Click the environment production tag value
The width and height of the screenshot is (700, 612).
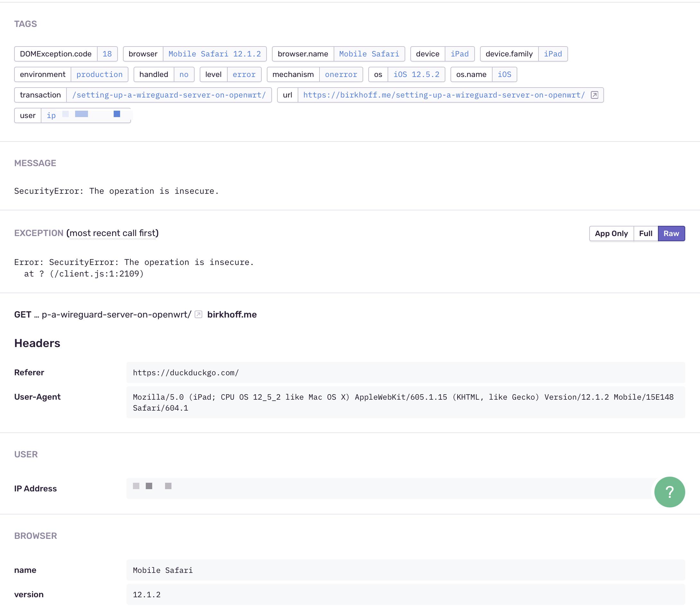point(99,74)
